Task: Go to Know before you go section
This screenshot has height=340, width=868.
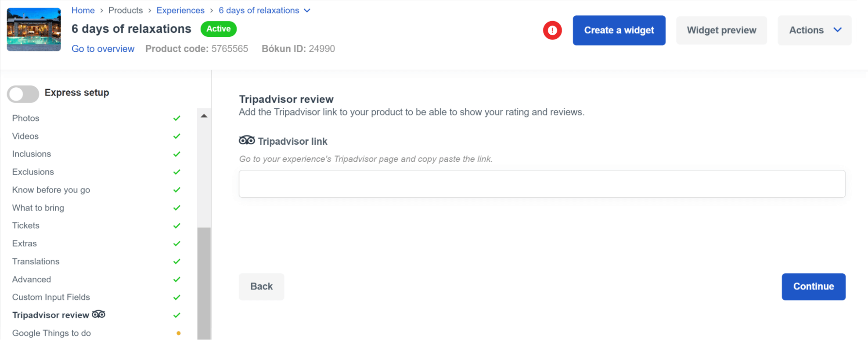Action: point(51,190)
